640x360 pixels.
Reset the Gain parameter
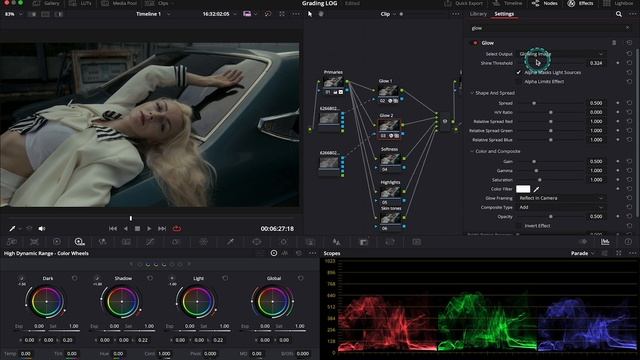[629, 162]
